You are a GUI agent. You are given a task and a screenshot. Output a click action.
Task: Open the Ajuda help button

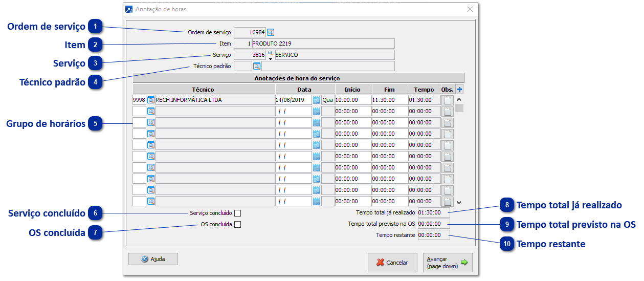(x=153, y=259)
